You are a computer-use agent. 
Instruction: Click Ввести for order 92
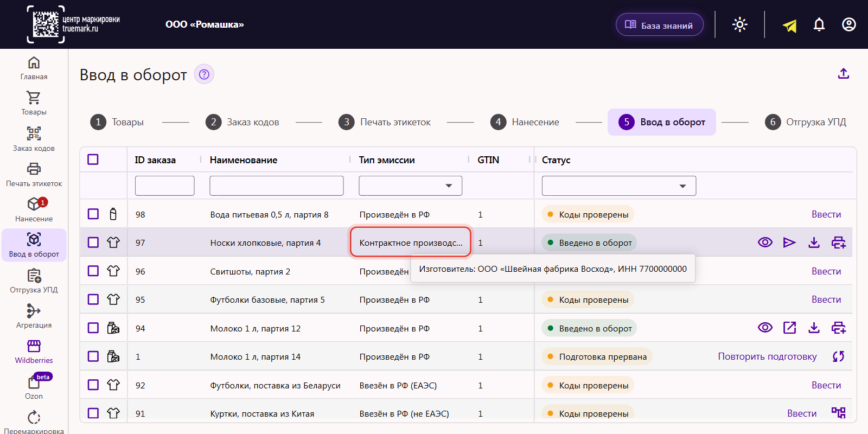coord(826,385)
